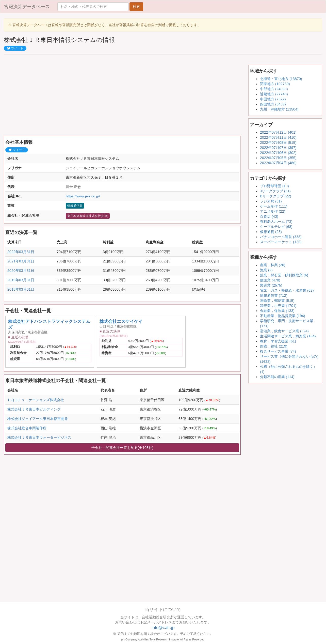Open Bリーグクラブ (22) category
This screenshot has height=644, width=326.
point(275,196)
